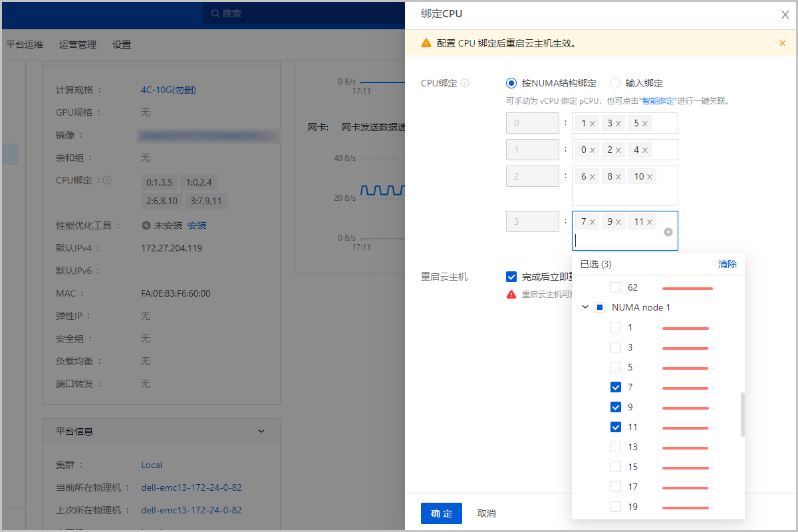Viewport: 798px width, 532px height.
Task: Check pCPU 13 in NUMA node 1
Action: (x=616, y=447)
